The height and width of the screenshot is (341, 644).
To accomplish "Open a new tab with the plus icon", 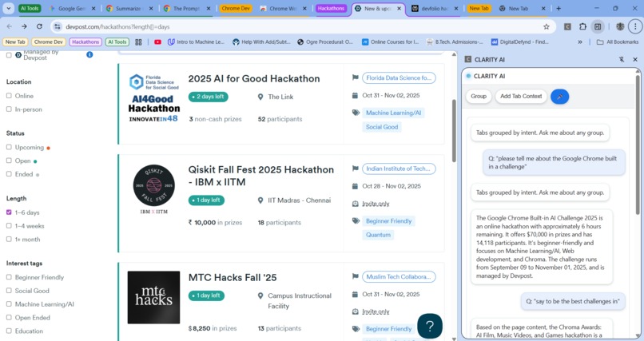I will 559,8.
